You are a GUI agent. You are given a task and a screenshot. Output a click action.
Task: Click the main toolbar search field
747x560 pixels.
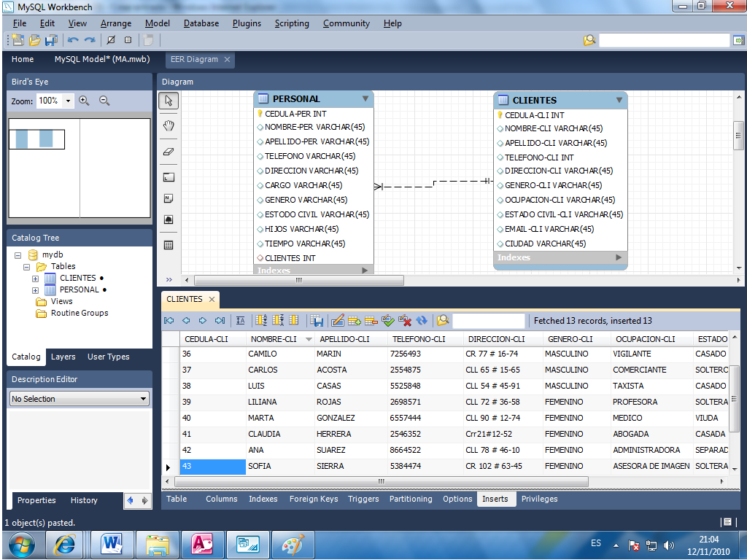[664, 41]
